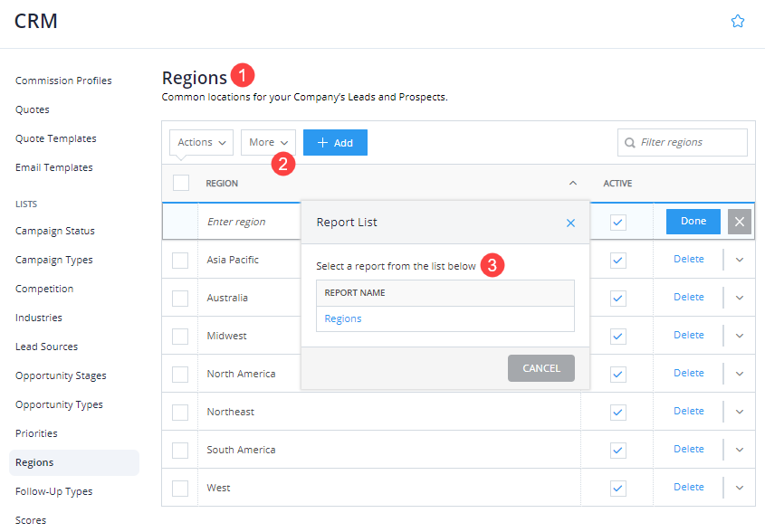Select the Australia row checkbox
Viewport: 765px width, 532px height.
180,298
